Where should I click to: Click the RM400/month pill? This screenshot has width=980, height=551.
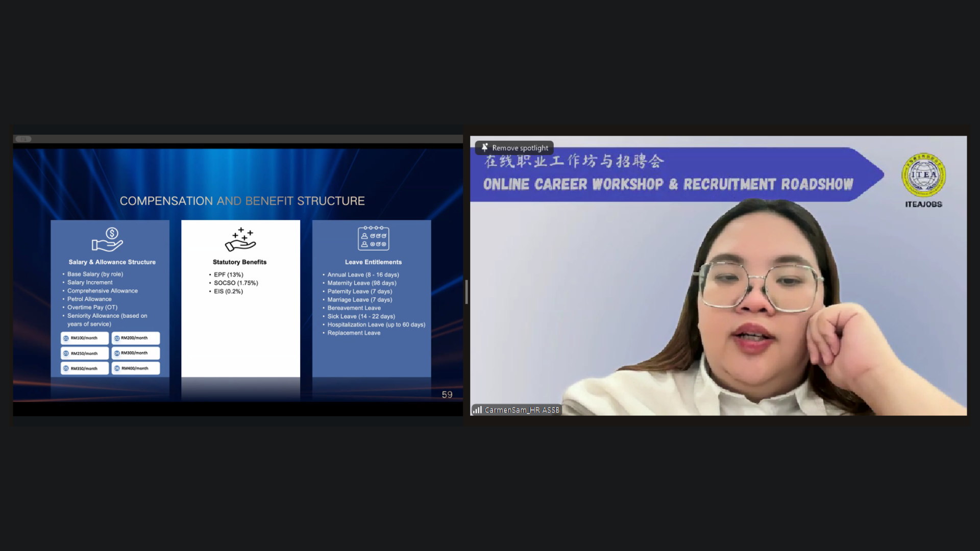coord(135,368)
